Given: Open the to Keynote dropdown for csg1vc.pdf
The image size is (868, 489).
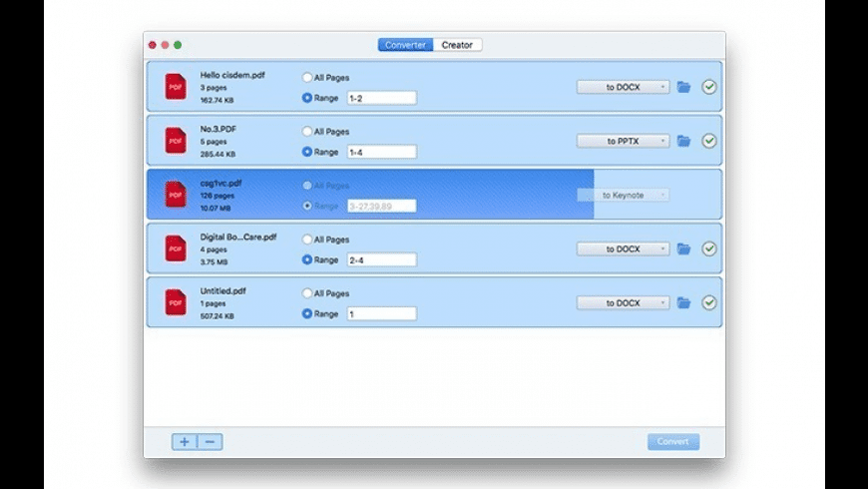Looking at the screenshot, I should point(623,195).
